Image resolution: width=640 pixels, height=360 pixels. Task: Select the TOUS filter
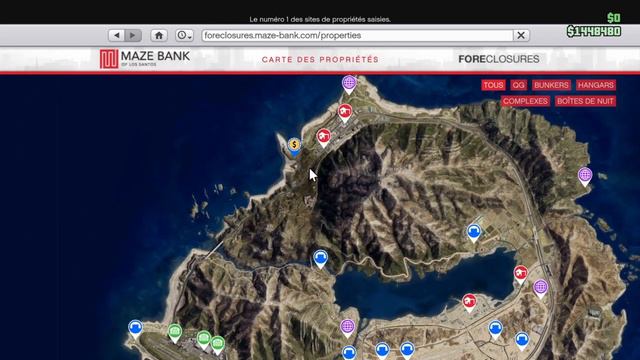pos(493,85)
